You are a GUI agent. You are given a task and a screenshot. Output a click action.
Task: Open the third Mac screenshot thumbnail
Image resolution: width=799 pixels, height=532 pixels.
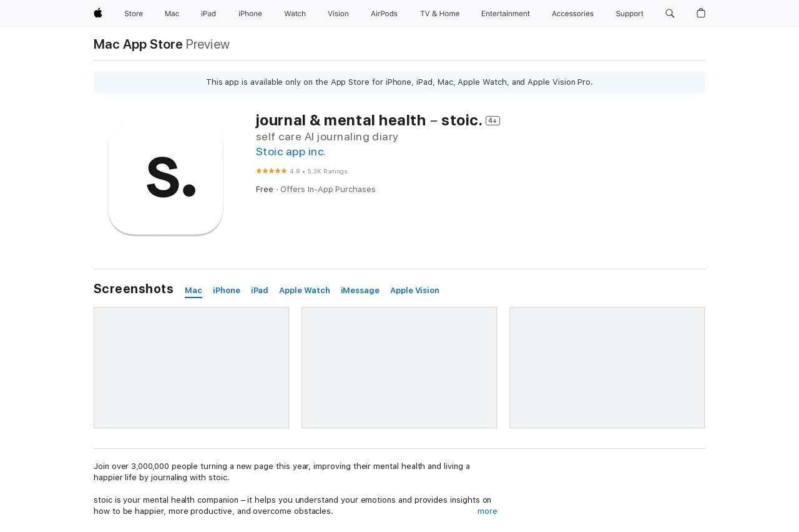pos(607,367)
